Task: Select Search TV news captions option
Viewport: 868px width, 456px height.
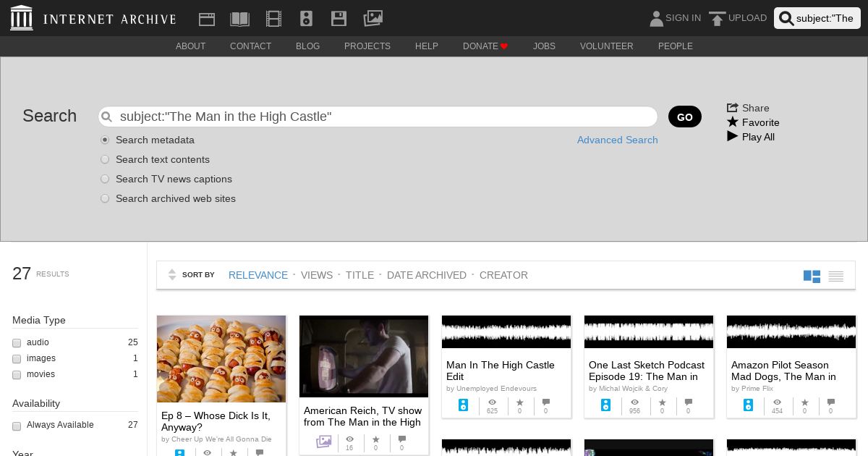Action: point(105,179)
